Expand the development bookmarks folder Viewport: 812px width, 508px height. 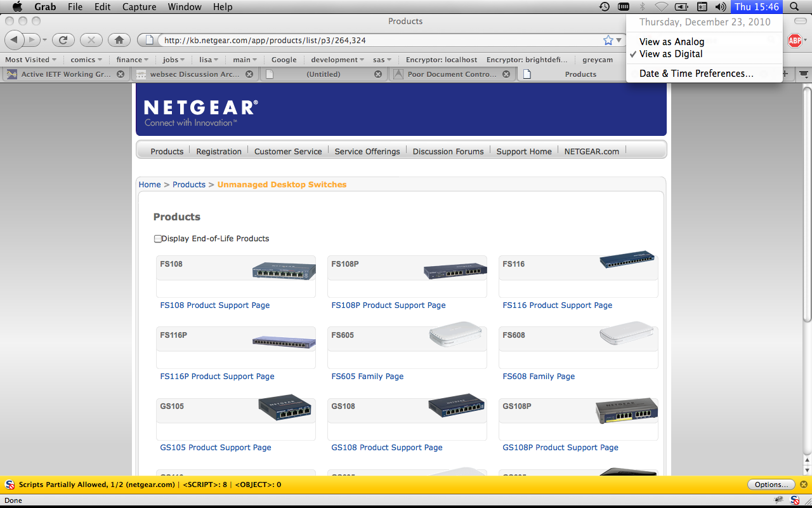coord(338,60)
